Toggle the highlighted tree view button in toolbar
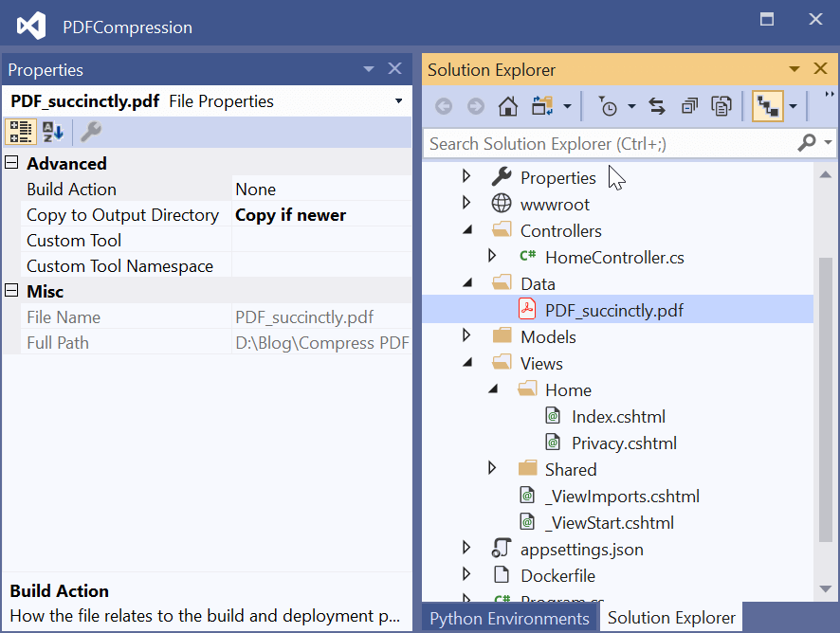This screenshot has width=840, height=633. click(767, 106)
